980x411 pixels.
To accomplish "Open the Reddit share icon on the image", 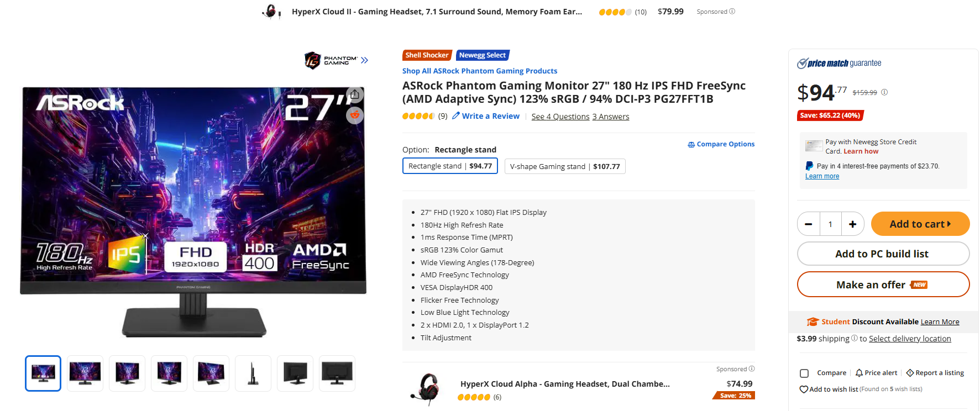I will pyautogui.click(x=355, y=115).
